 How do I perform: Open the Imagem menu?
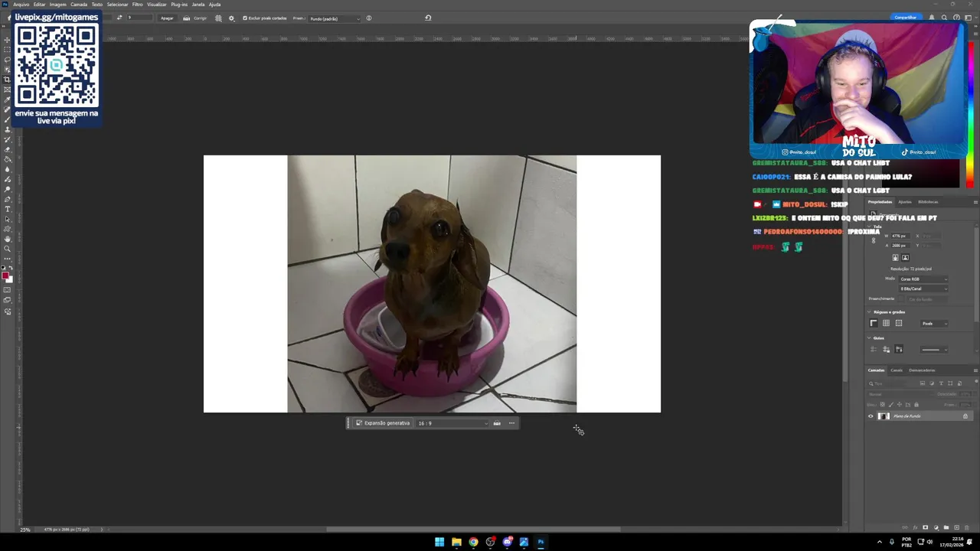tap(58, 5)
